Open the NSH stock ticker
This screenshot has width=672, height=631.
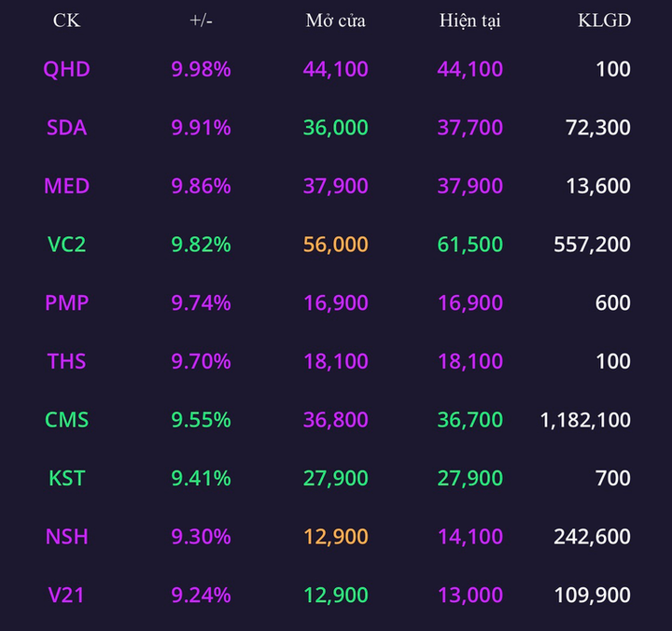pos(67,537)
